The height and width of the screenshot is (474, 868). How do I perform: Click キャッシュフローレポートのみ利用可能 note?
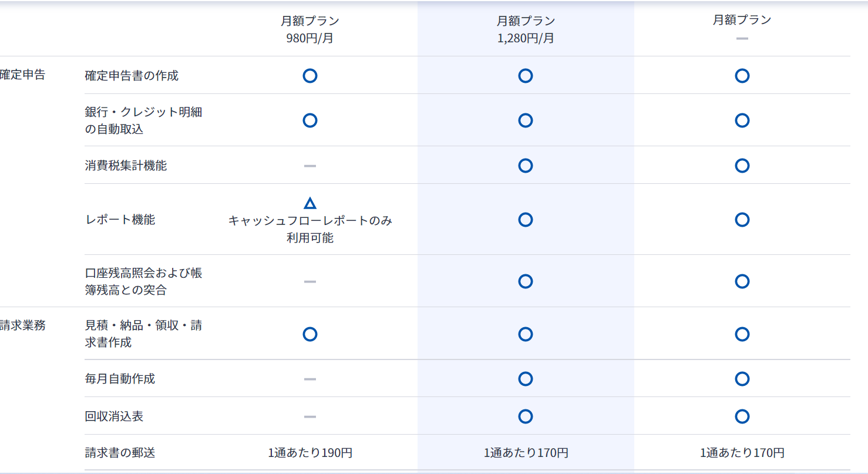[310, 229]
